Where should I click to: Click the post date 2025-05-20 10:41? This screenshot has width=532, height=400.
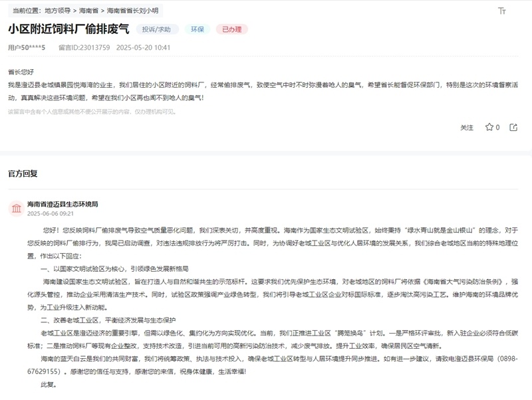coord(143,48)
